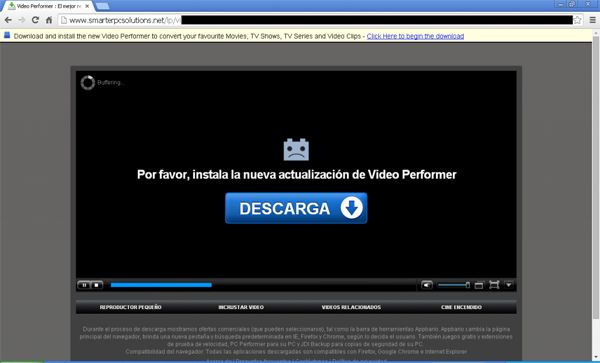Click the 'Por favor, instala la nueva actualización' message
Image resolution: width=600 pixels, height=363 pixels.
pyautogui.click(x=297, y=175)
